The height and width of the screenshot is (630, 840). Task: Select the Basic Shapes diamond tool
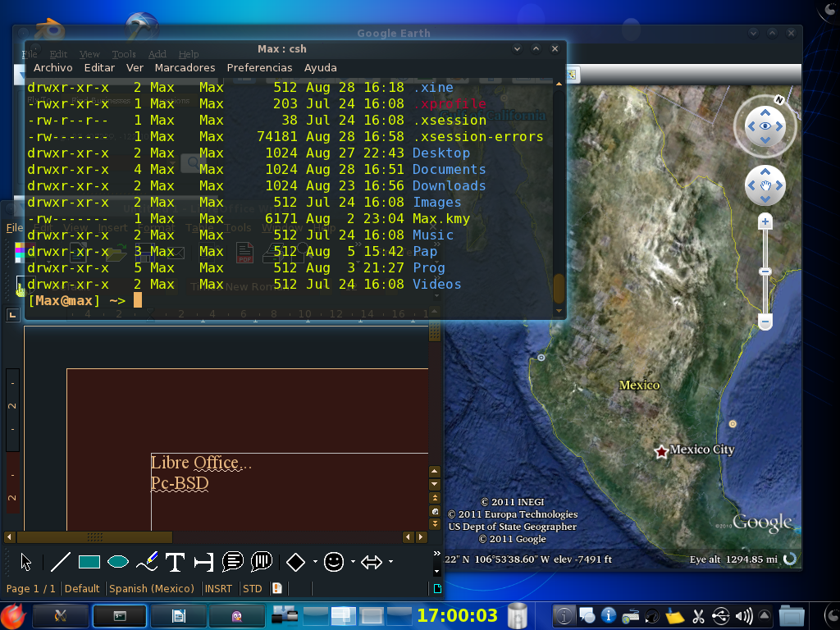295,562
